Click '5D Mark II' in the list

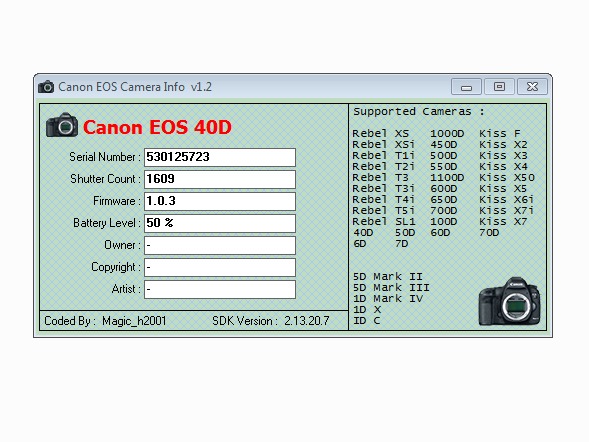[388, 277]
